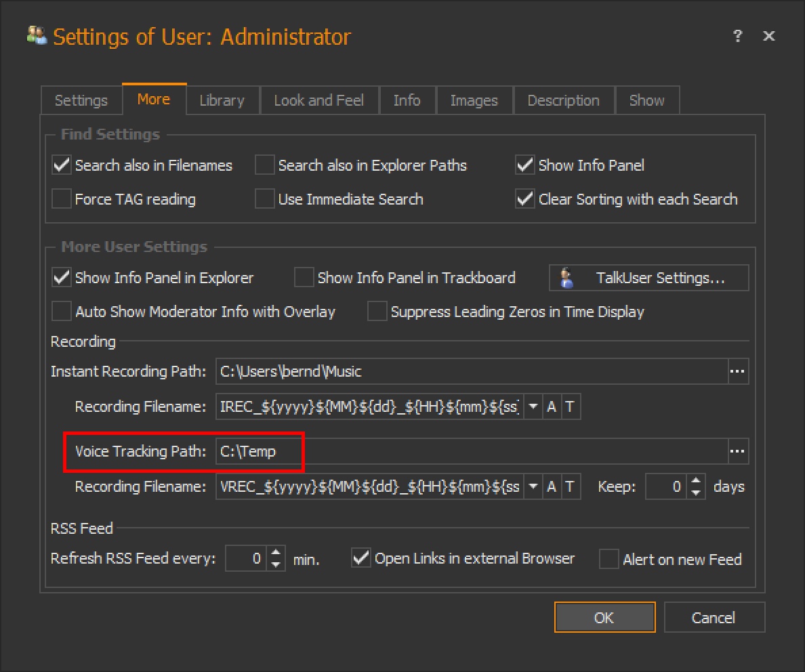This screenshot has width=805, height=672.
Task: Click the A button beside VREC filename
Action: click(x=552, y=486)
